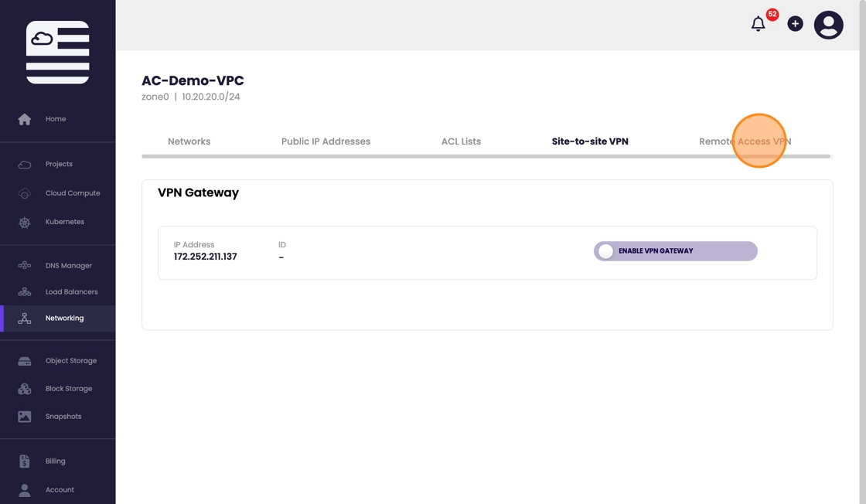Open the Public IP Addresses tab
Screen dimensions: 866x504
pyautogui.click(x=326, y=141)
